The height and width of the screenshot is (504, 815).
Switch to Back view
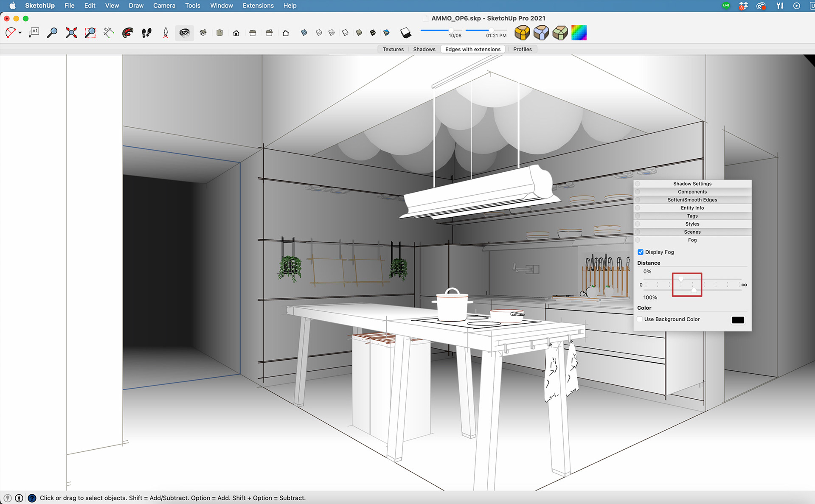coord(269,33)
